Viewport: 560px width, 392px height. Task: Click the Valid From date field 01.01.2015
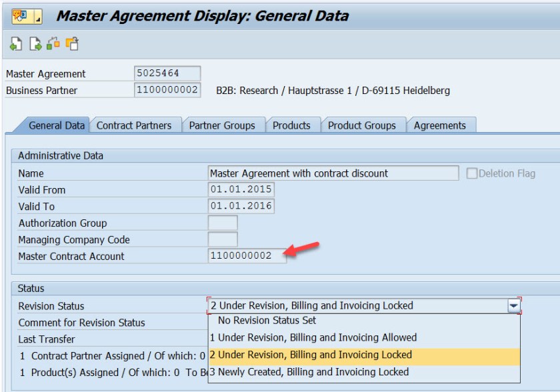tap(241, 189)
